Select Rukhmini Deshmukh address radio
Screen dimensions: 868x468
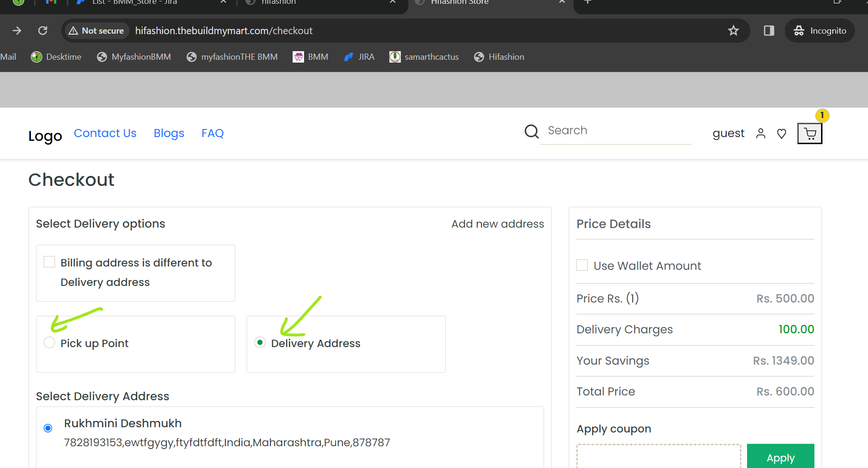48,428
